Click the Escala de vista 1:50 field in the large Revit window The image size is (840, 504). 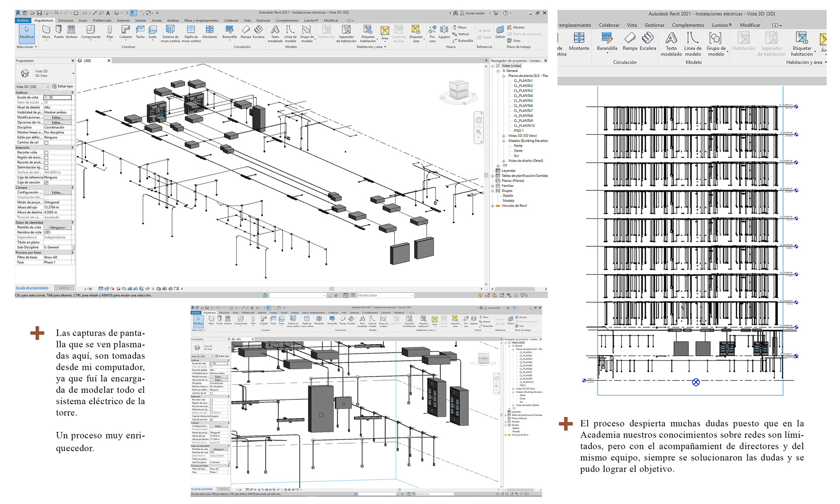point(57,98)
